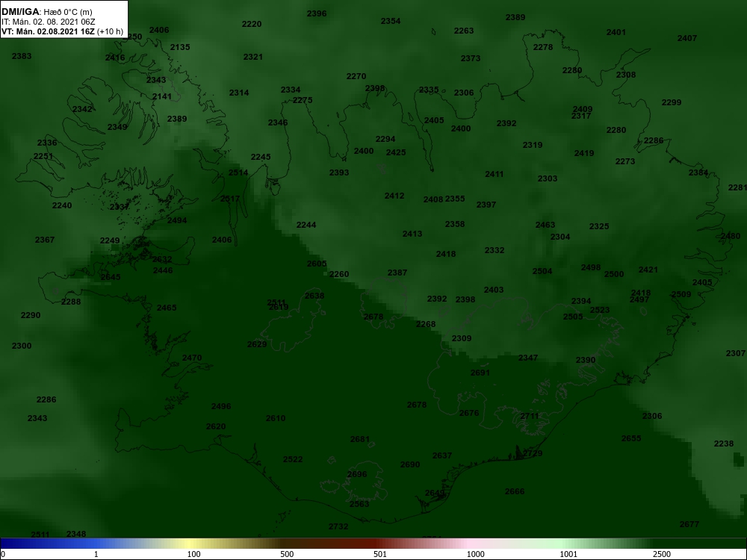
Task: Click the legend label "1001"
Action: click(x=568, y=554)
